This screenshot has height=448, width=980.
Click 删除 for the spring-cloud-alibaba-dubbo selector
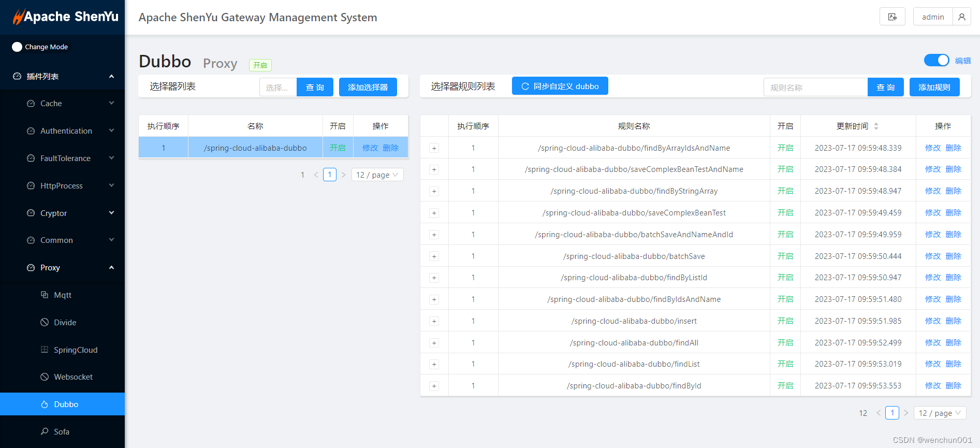[391, 148]
